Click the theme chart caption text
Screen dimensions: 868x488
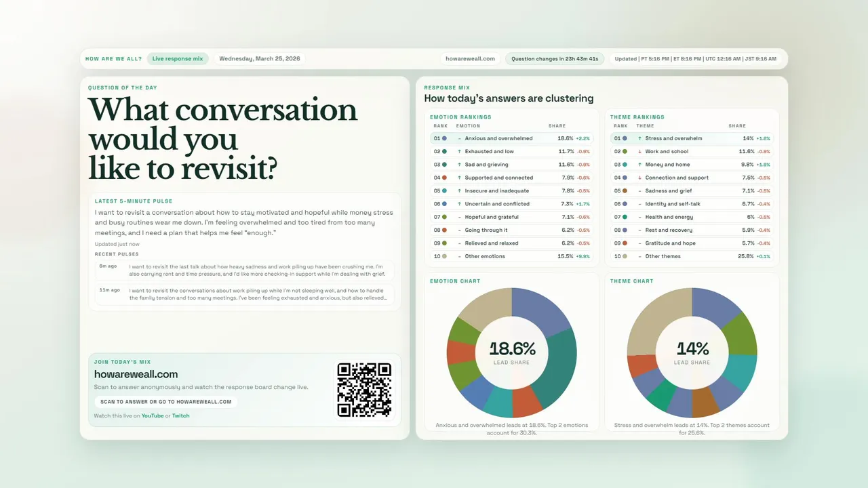click(692, 429)
